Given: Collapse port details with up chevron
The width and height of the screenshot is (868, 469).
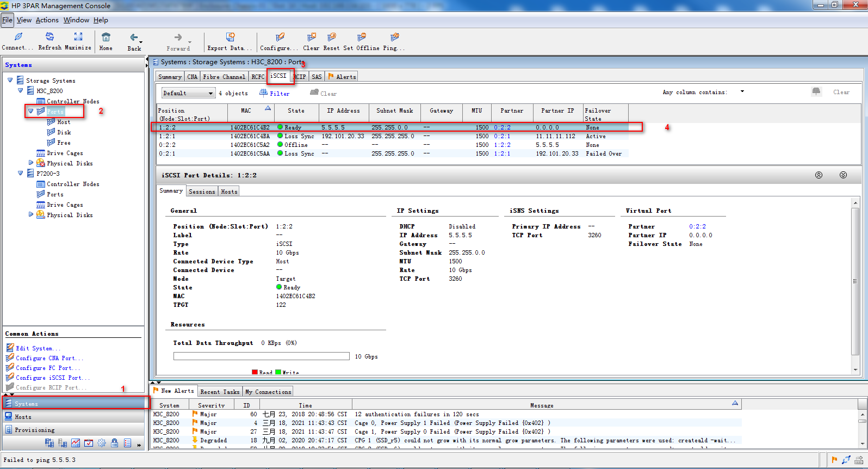Looking at the screenshot, I should 819,175.
